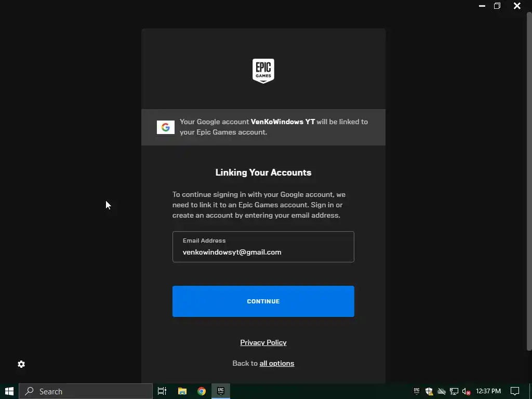Minimize the Epic Games window
This screenshot has width=532, height=399.
(482, 6)
